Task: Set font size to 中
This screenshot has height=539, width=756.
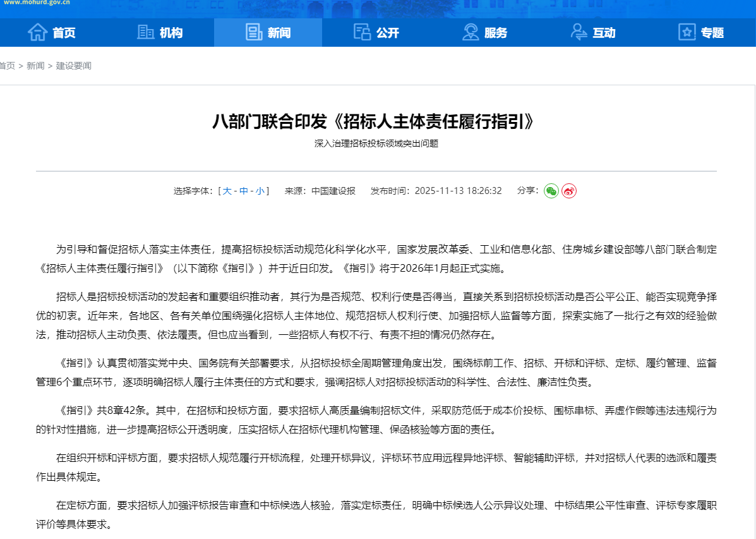Action: point(244,191)
